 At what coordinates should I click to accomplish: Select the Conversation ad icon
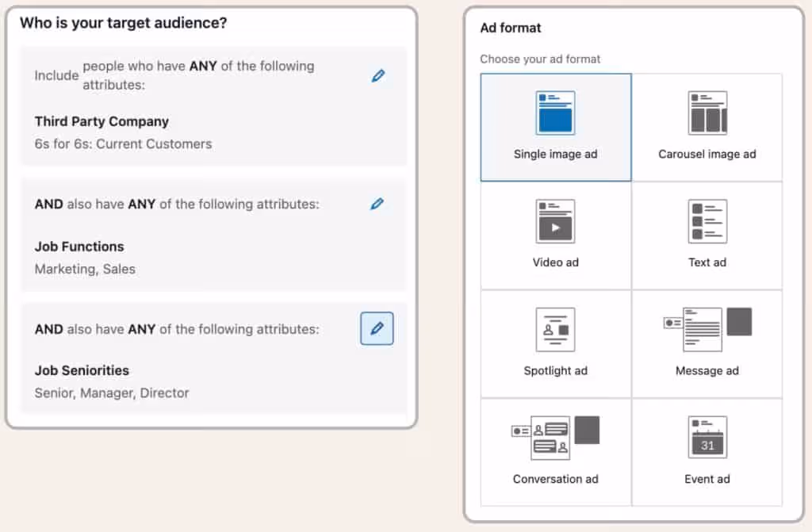coord(555,438)
